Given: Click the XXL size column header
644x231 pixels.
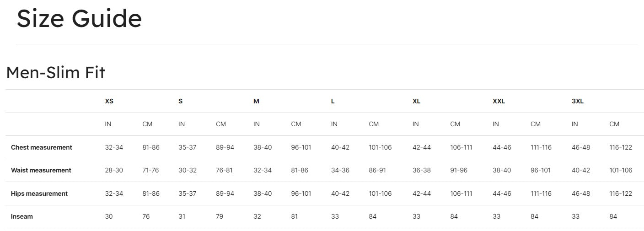Looking at the screenshot, I should [499, 101].
